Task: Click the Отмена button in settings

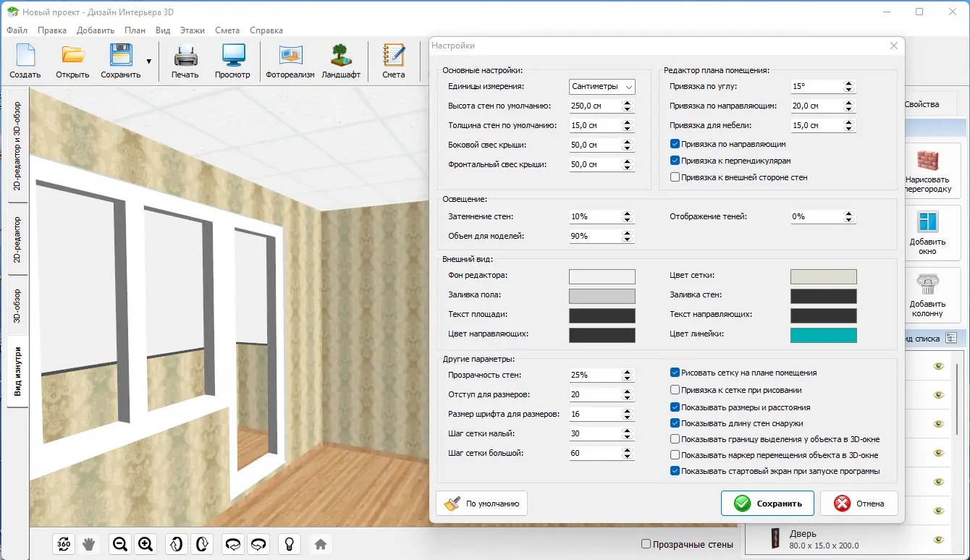Action: tap(859, 504)
